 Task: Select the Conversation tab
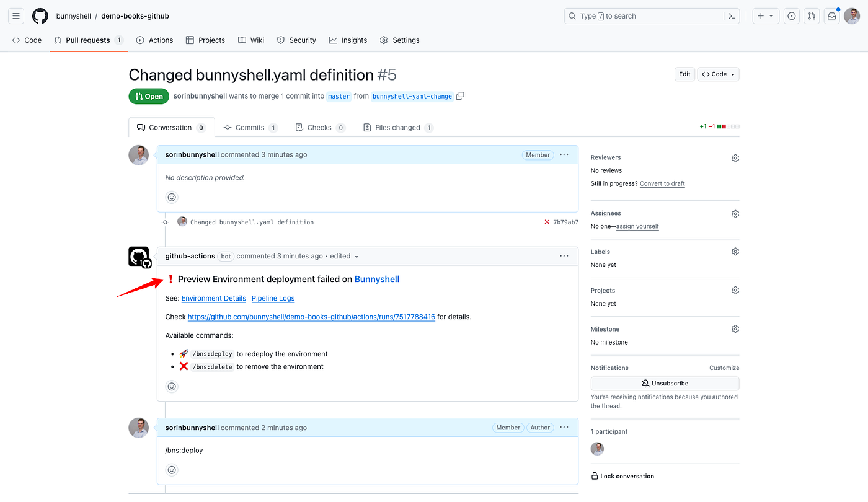172,128
